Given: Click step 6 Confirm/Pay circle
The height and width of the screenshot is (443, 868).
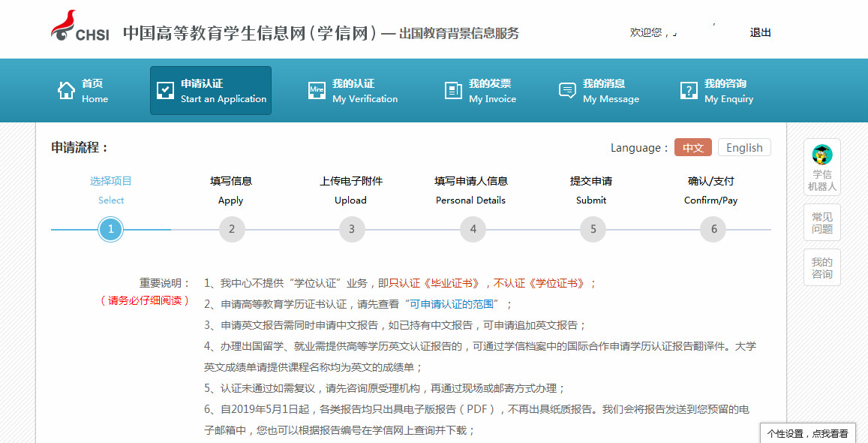Looking at the screenshot, I should tap(713, 230).
